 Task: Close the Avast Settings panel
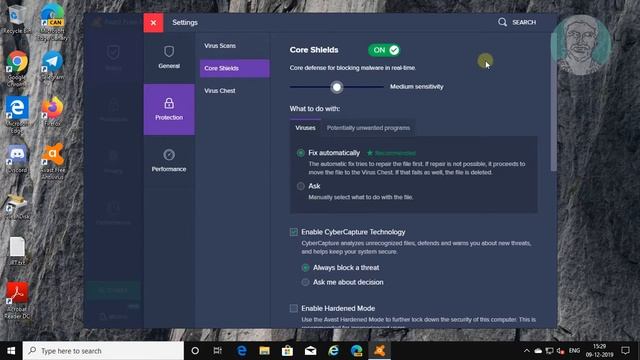[153, 22]
